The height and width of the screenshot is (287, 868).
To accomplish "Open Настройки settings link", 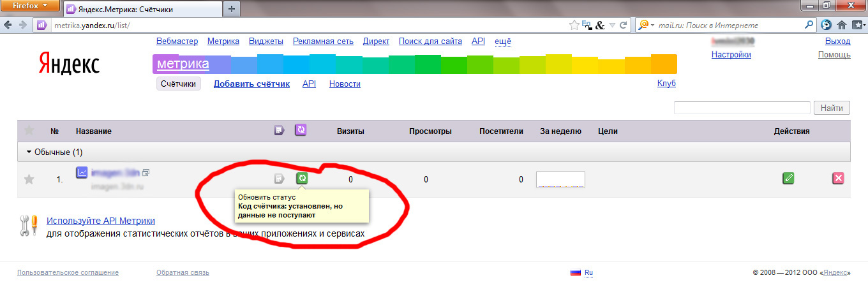I will click(x=731, y=55).
